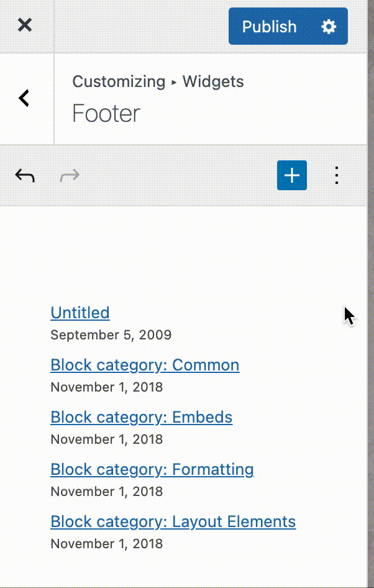Viewport: 374px width, 588px height.
Task: Click the Publish button
Action: click(270, 27)
